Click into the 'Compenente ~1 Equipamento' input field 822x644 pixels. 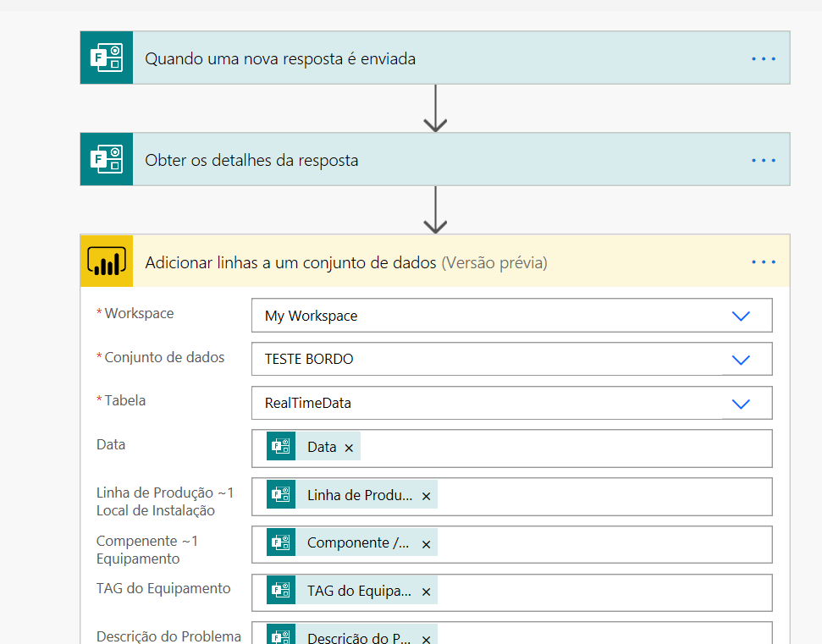click(511, 544)
